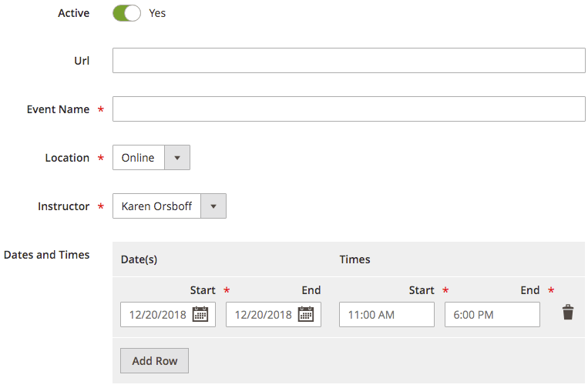Click the Url field label
This screenshot has width=588, height=388.
coord(82,60)
